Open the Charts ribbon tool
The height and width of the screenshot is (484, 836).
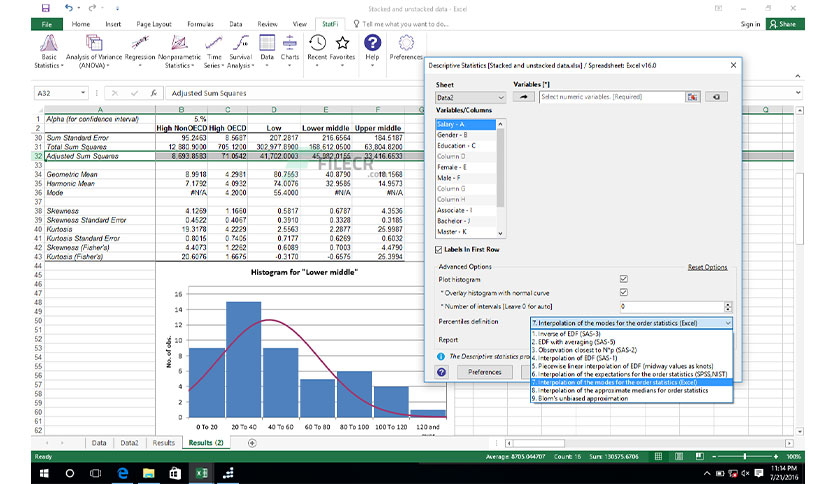290,52
